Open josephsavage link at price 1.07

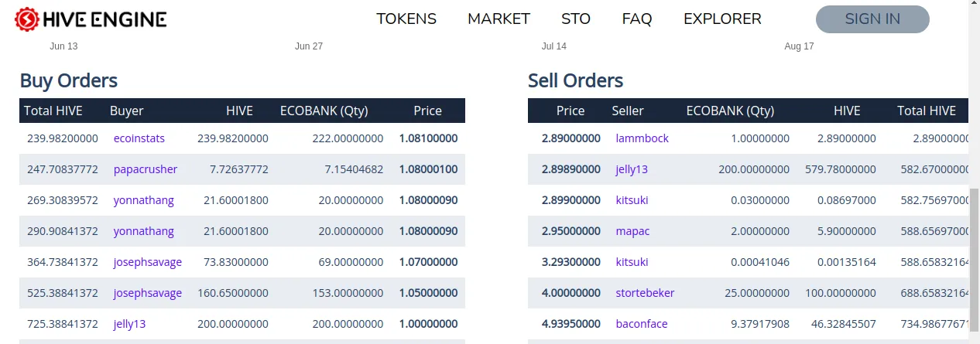click(x=148, y=262)
